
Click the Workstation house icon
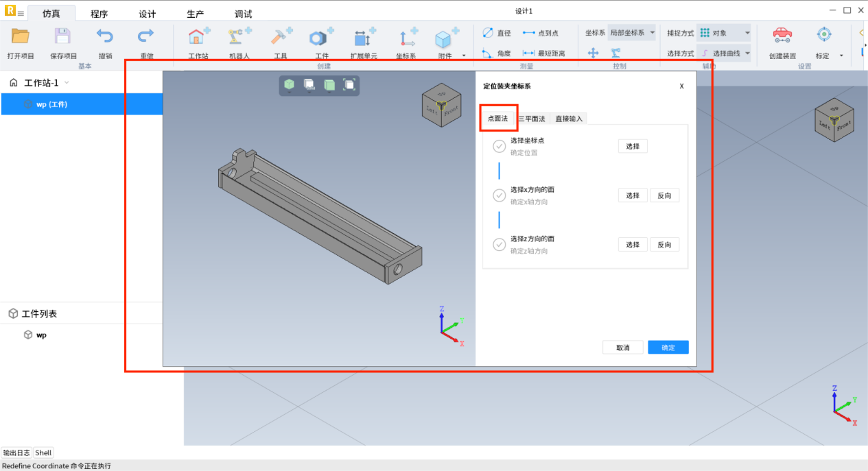click(198, 38)
